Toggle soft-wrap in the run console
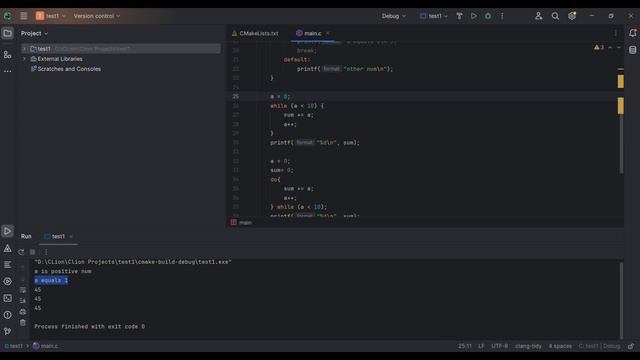 click(x=22, y=290)
